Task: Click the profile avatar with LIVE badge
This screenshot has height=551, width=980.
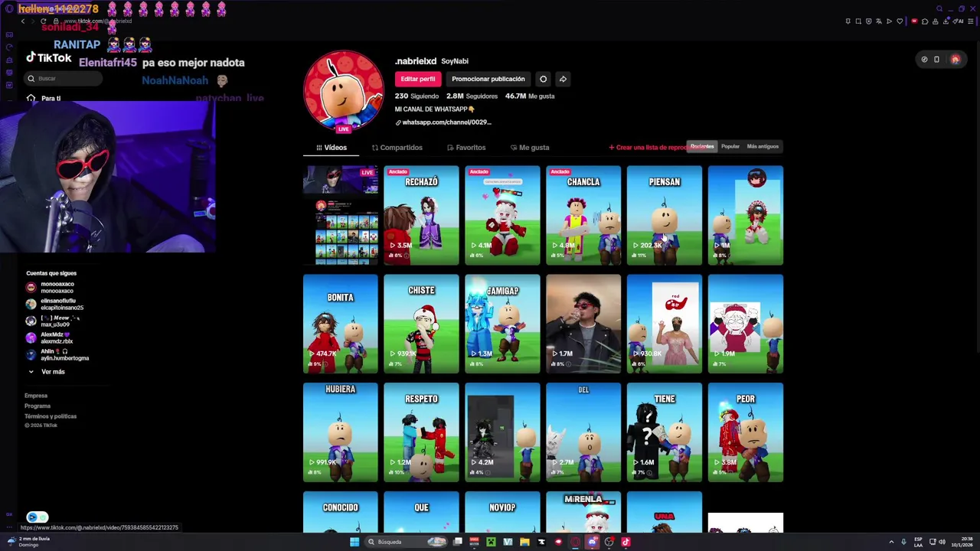Action: click(343, 92)
